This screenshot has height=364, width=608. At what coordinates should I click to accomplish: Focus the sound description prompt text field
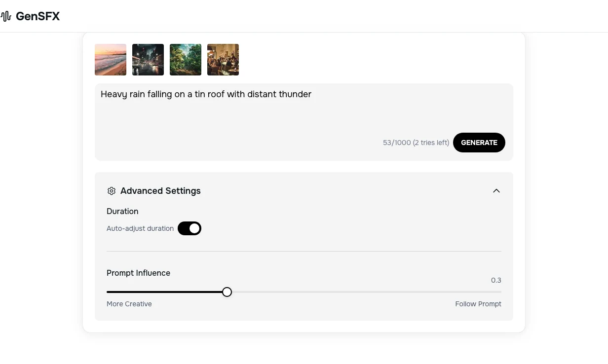tap(304, 108)
